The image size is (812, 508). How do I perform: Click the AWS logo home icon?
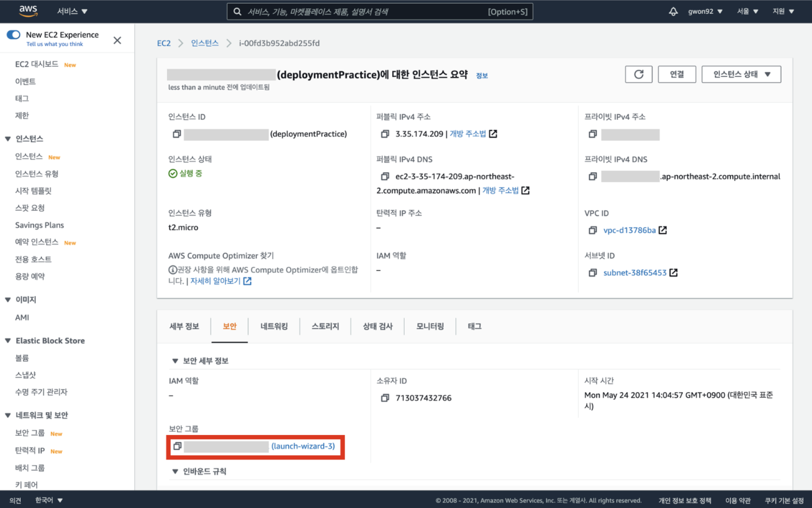[29, 11]
